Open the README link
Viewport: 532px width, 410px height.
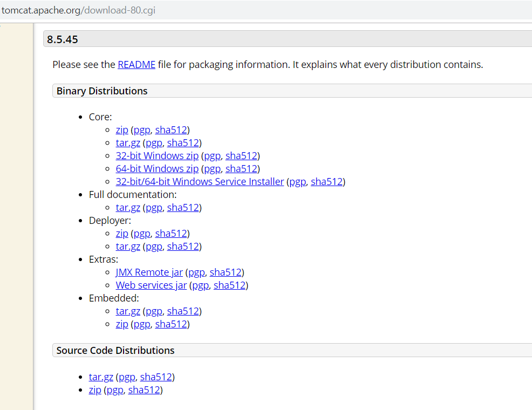click(137, 64)
